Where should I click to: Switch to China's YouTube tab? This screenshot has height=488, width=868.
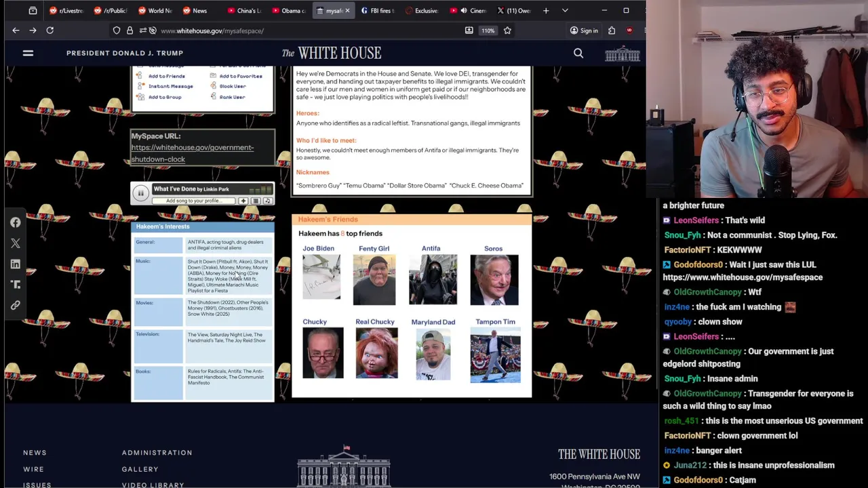[244, 11]
